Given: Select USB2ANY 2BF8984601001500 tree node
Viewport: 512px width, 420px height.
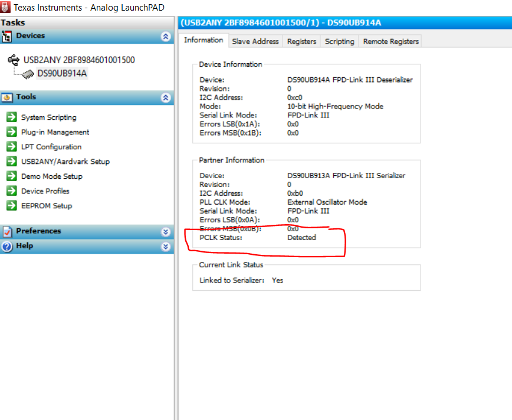Looking at the screenshot, I should point(79,60).
